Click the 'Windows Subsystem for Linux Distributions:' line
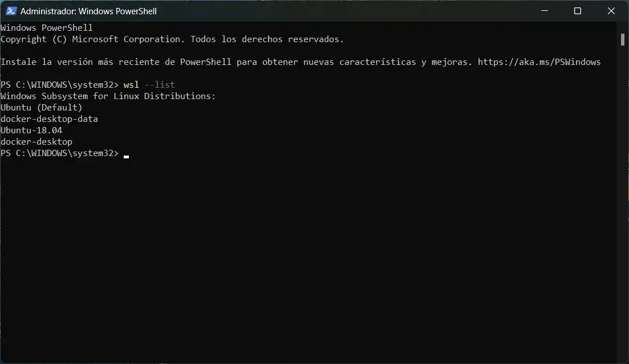The height and width of the screenshot is (364, 629). (x=108, y=96)
